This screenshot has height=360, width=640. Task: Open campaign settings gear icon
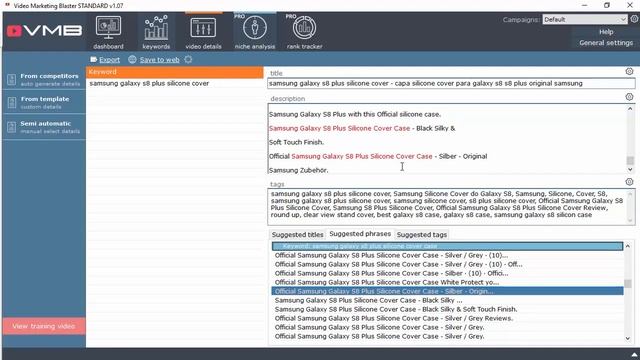(634, 19)
